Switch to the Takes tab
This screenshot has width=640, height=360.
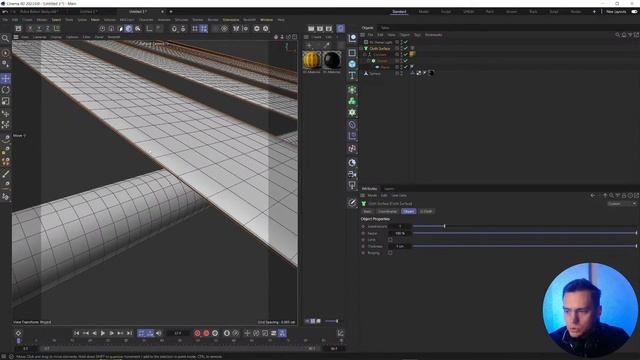tap(385, 28)
